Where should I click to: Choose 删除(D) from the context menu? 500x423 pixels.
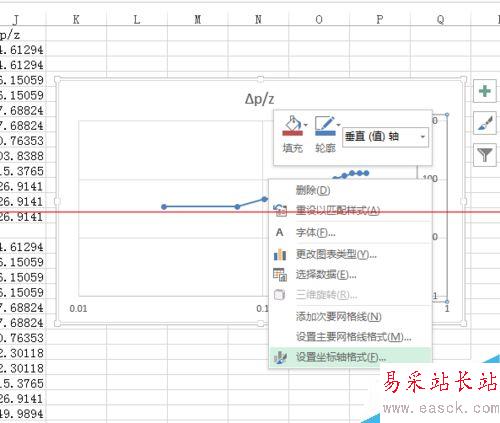(x=350, y=190)
